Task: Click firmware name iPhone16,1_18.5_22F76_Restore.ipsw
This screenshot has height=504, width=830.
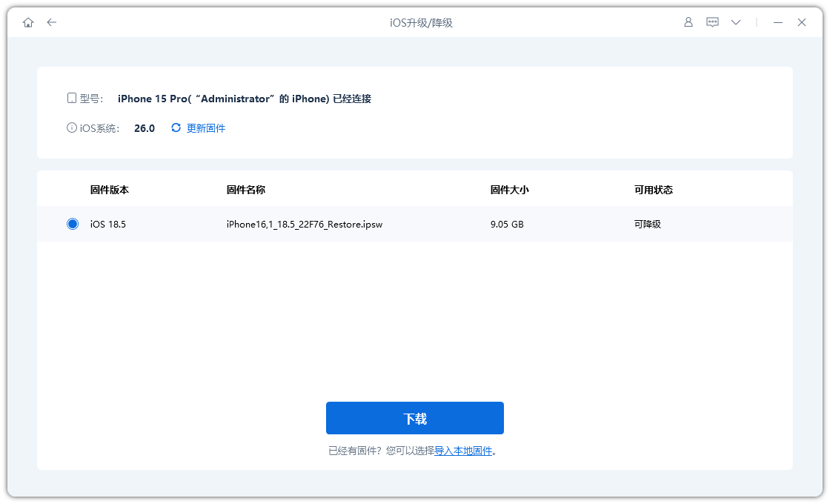Action: 305,225
